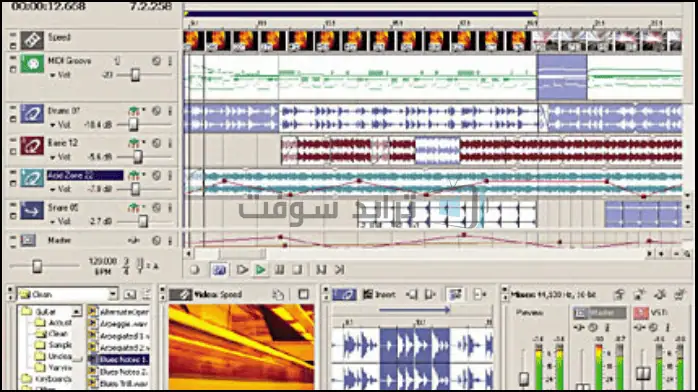Select the Master bus in the mixer
Screen dimensions: 698x392
coord(600,313)
